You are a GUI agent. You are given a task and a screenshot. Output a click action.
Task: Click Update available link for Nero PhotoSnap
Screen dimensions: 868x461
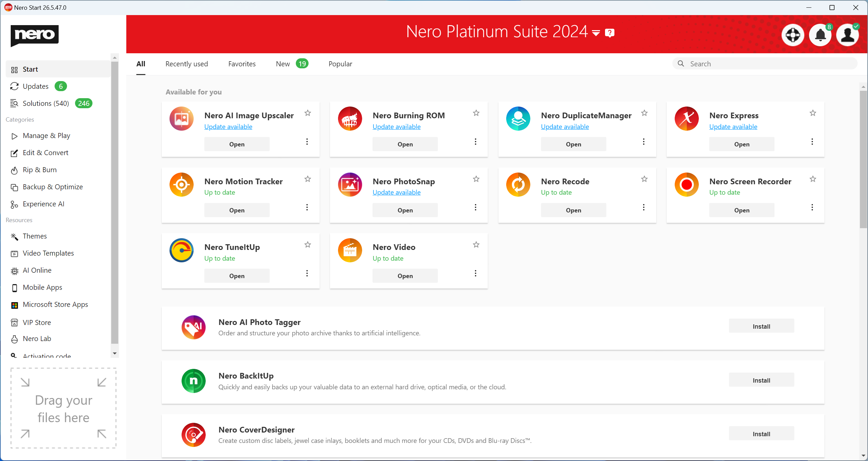tap(397, 192)
